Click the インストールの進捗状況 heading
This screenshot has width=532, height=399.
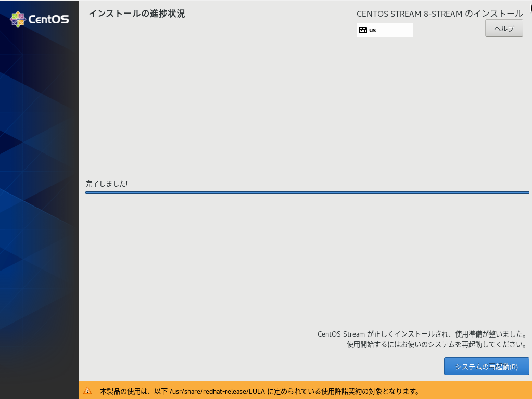[137, 14]
